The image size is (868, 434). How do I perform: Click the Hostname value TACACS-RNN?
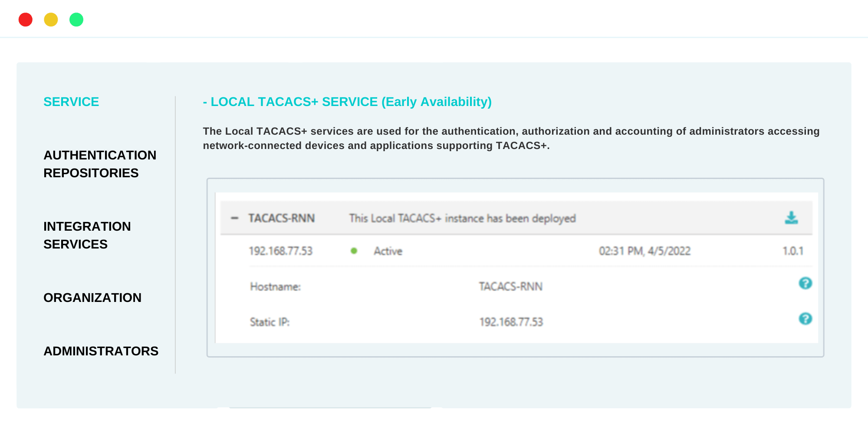(510, 287)
